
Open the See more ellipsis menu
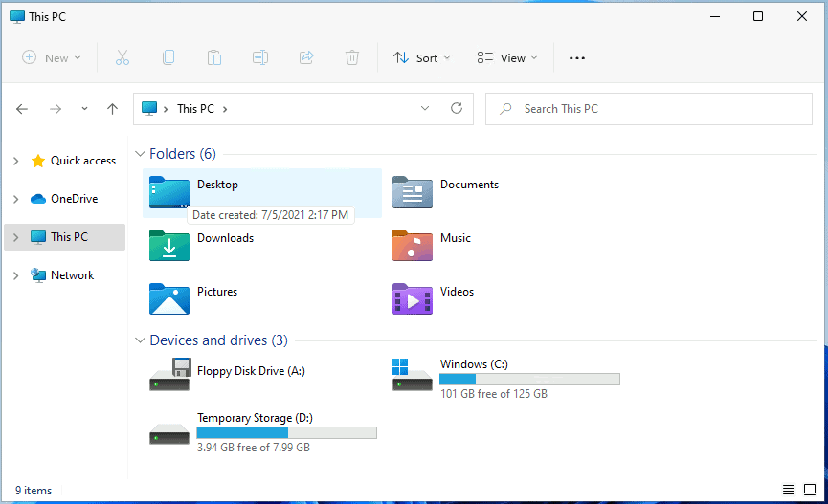pos(577,58)
